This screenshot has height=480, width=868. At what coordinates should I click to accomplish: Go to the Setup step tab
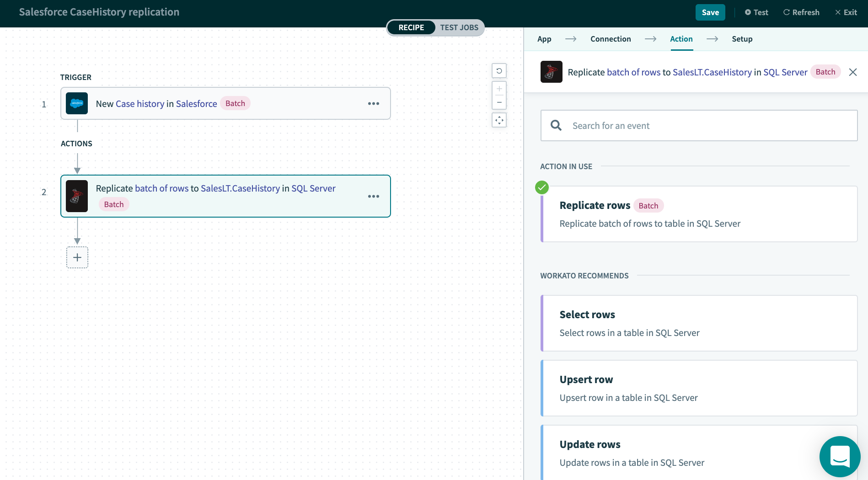[742, 39]
